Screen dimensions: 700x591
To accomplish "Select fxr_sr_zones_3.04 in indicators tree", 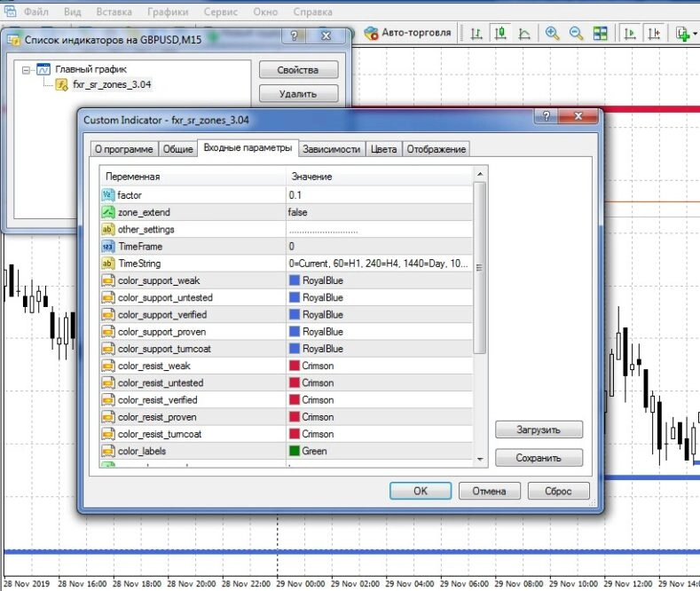I will click(x=112, y=84).
